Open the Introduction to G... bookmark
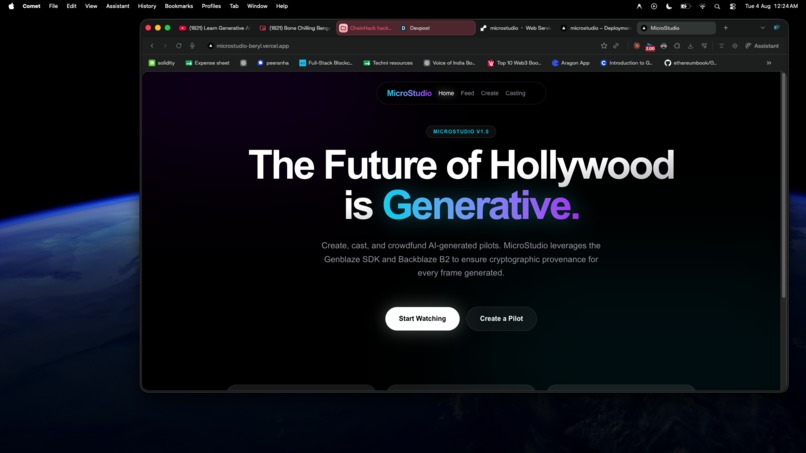 (626, 63)
